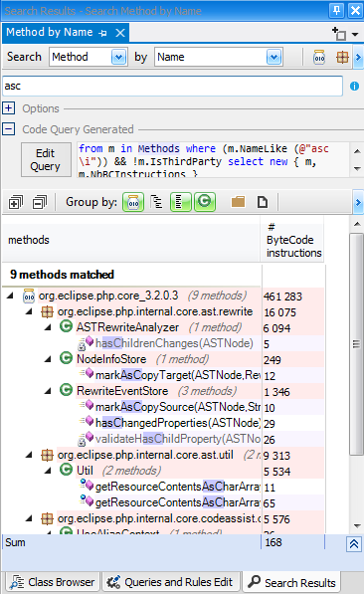Expand the Options section
The width and height of the screenshot is (364, 594).
point(8,108)
